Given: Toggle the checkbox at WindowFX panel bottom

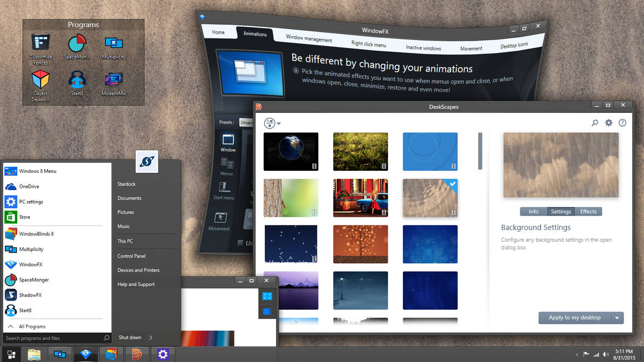Looking at the screenshot, I should click(x=240, y=243).
